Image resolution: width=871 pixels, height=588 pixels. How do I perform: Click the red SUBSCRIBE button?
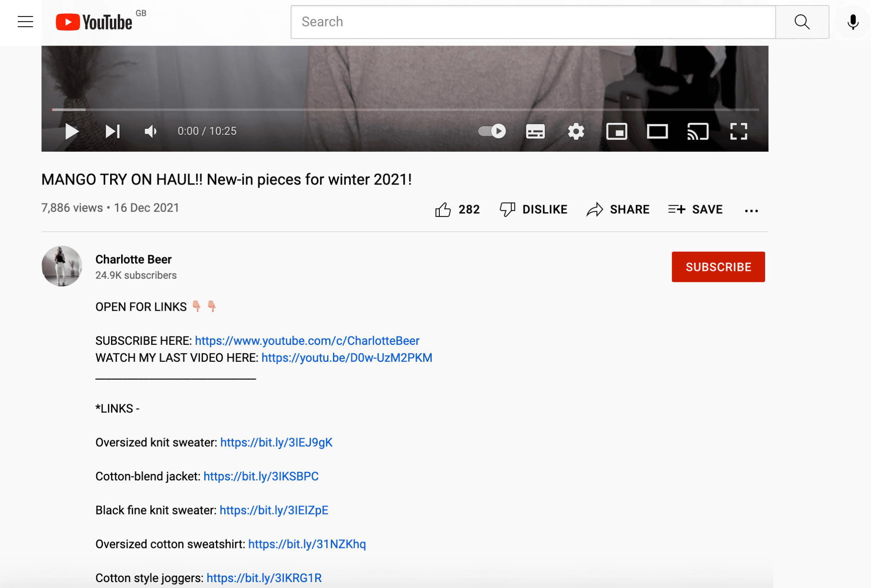point(718,267)
